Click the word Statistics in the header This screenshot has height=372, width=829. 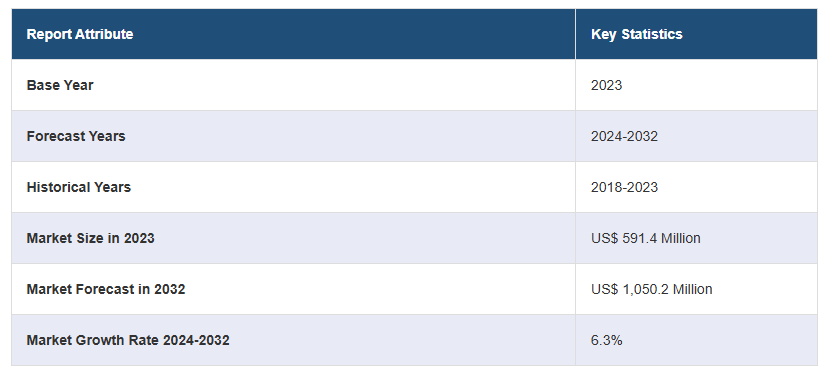click(x=652, y=34)
